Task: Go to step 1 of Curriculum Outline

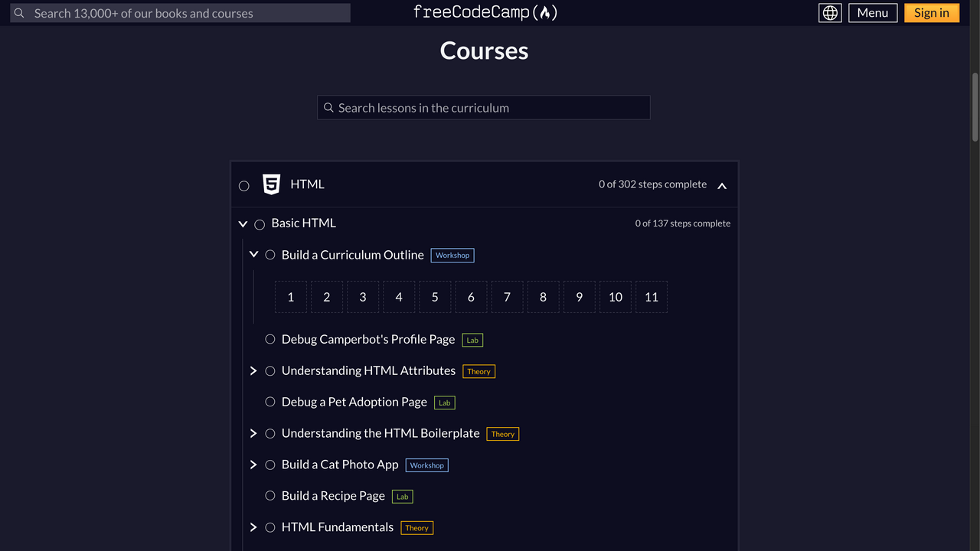Action: pyautogui.click(x=291, y=297)
